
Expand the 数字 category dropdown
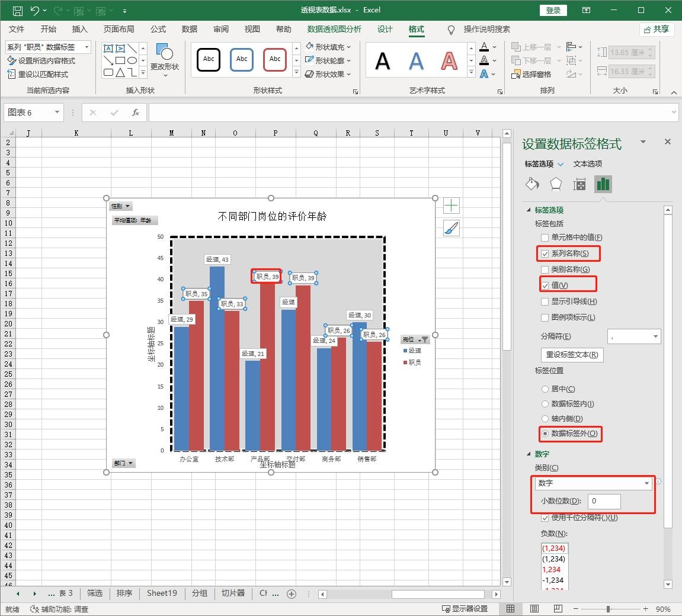click(x=593, y=483)
